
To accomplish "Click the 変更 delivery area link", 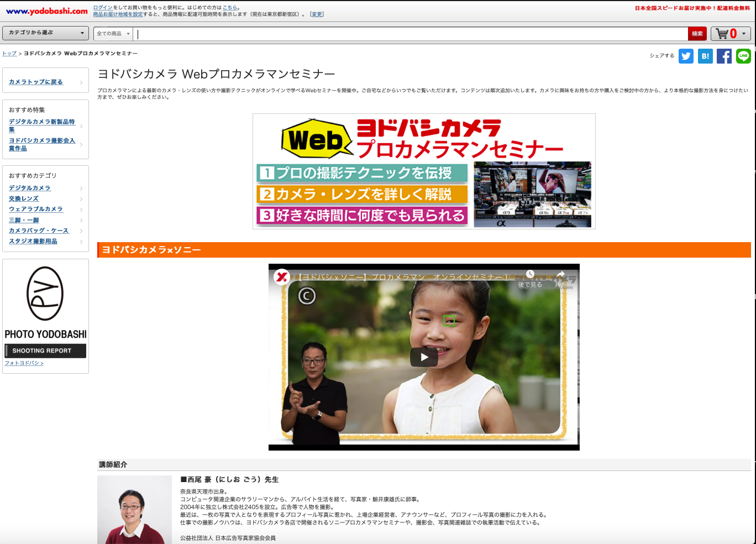I will click(317, 14).
